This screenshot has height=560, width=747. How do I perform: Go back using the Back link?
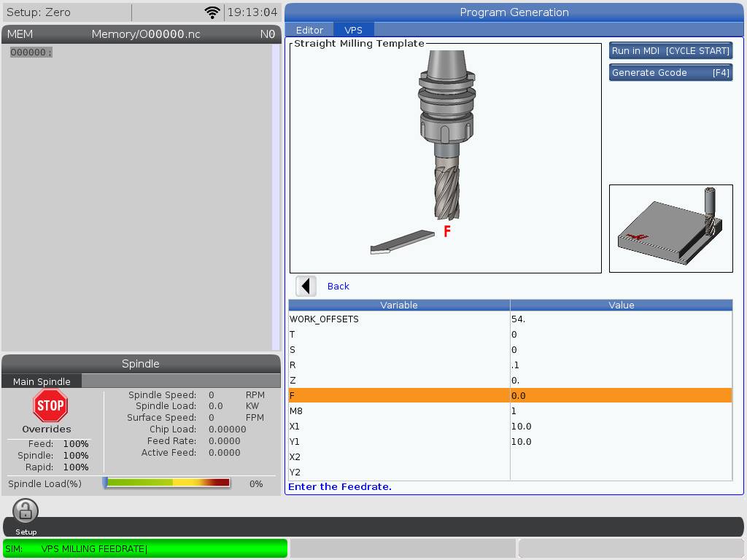pyautogui.click(x=338, y=286)
